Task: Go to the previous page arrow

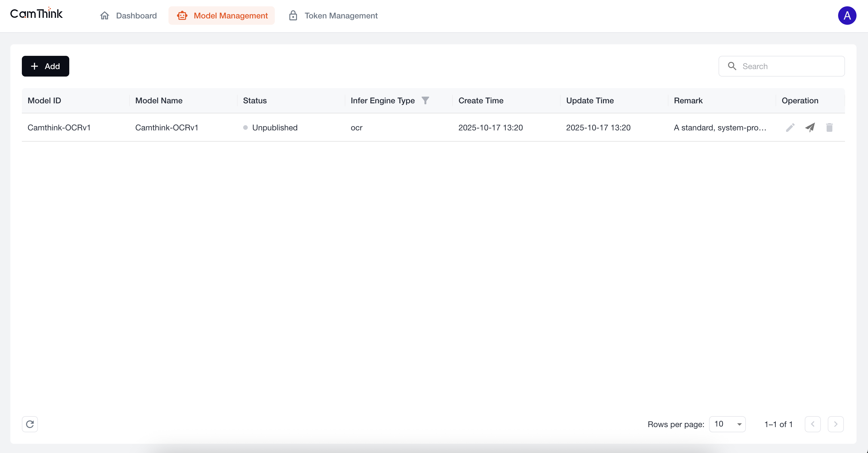Action: [x=813, y=424]
